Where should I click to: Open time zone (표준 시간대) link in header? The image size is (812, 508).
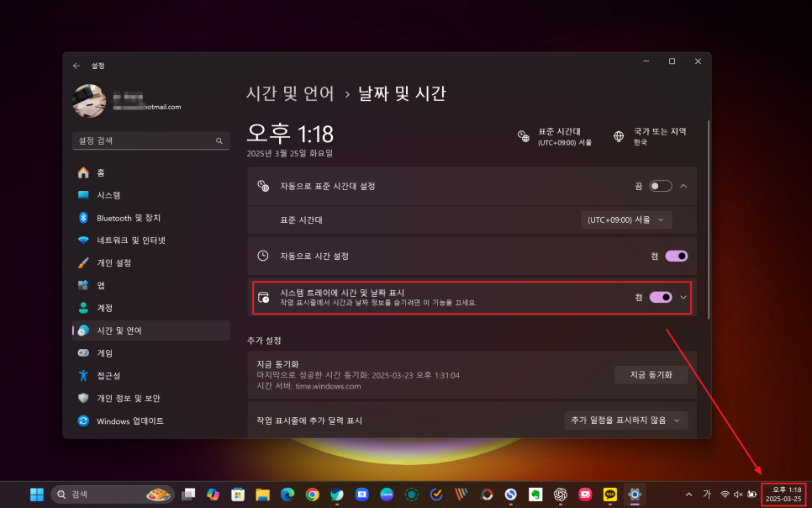555,136
